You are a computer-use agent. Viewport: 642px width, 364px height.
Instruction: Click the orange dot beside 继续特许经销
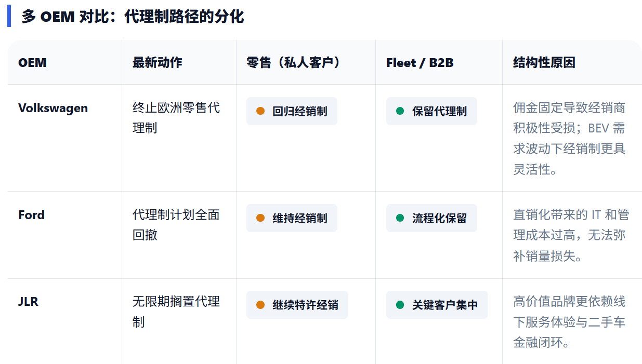pos(260,305)
